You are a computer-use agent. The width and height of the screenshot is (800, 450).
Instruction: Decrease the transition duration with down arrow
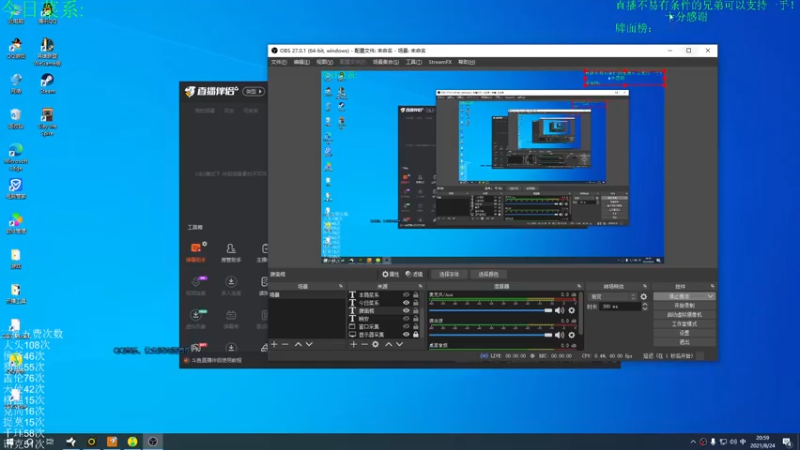point(645,309)
